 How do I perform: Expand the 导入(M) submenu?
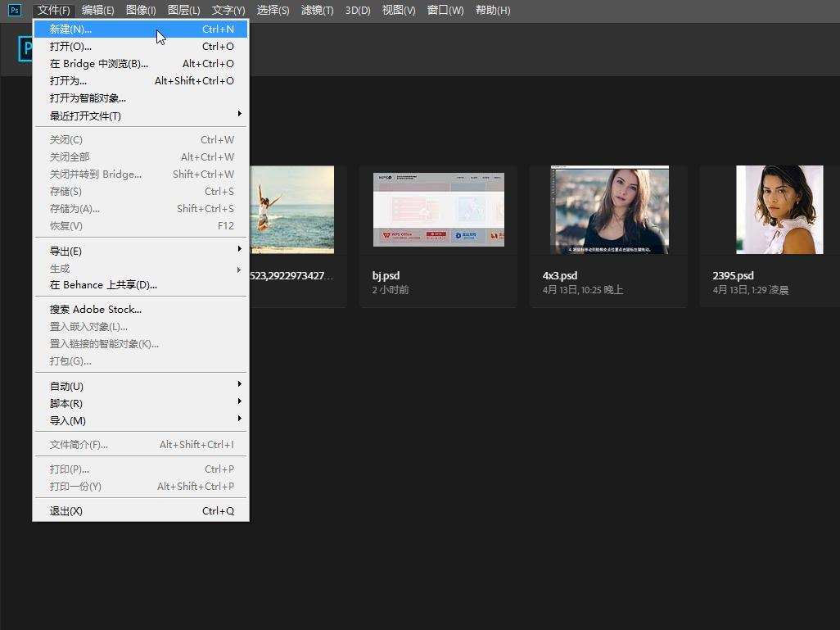(x=67, y=420)
